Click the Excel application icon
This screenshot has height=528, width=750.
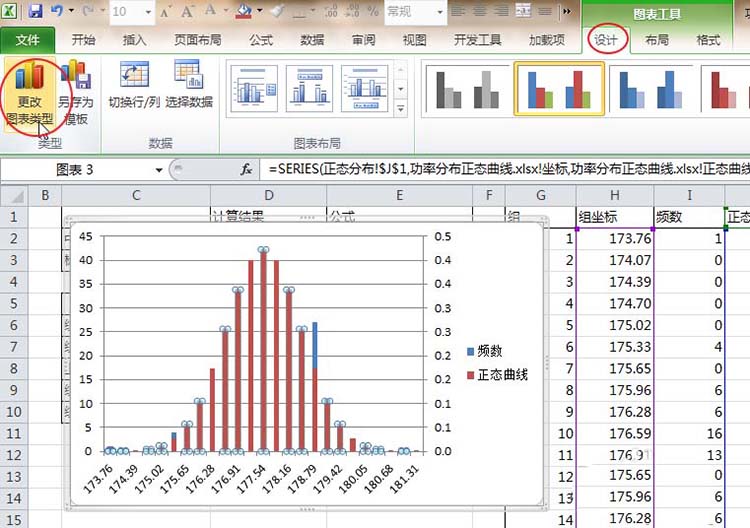[9, 10]
